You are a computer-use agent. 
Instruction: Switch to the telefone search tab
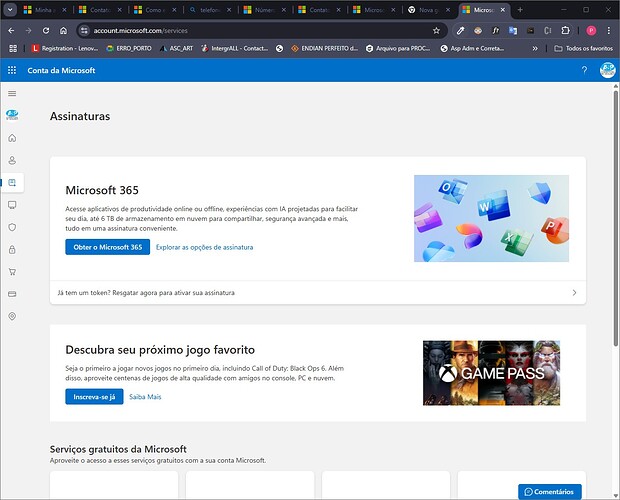210,10
